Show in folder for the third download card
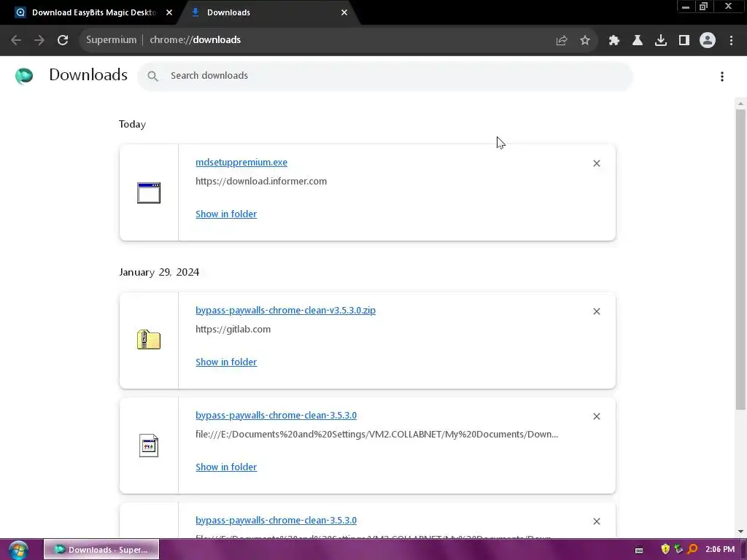The image size is (747, 560). coord(226,467)
